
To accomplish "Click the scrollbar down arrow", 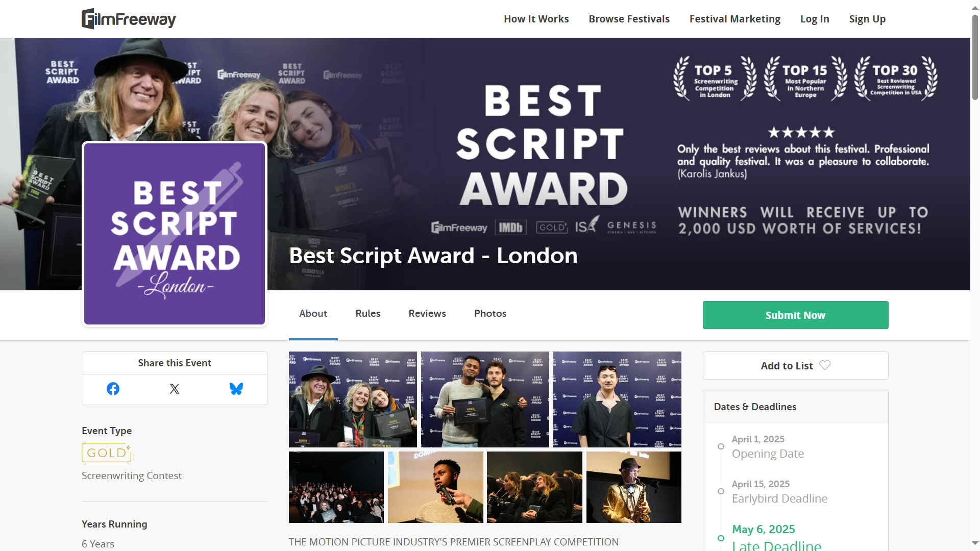I will [x=975, y=543].
